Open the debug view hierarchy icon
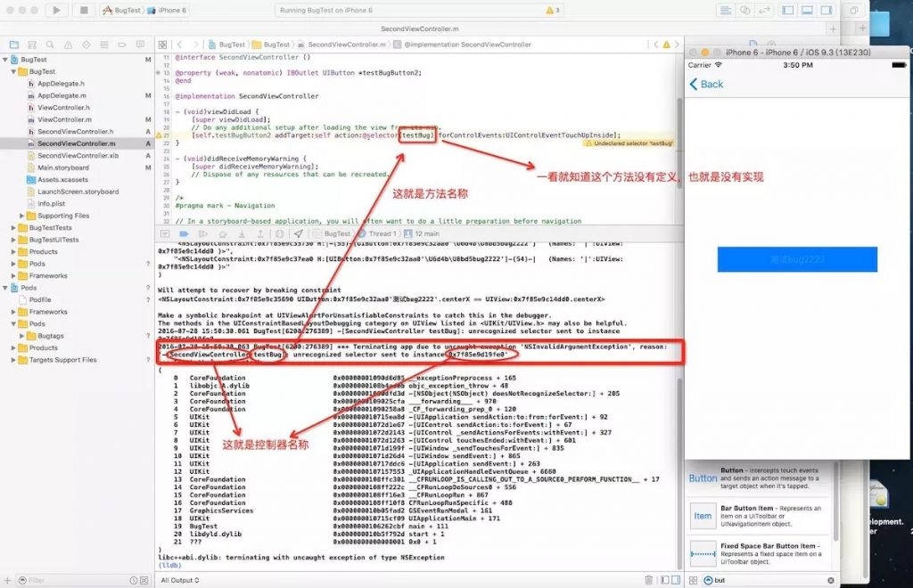The image size is (913, 588). click(x=279, y=233)
